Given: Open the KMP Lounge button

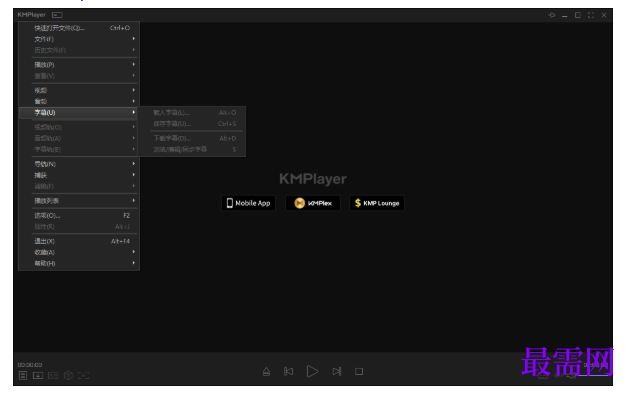Looking at the screenshot, I should point(377,203).
